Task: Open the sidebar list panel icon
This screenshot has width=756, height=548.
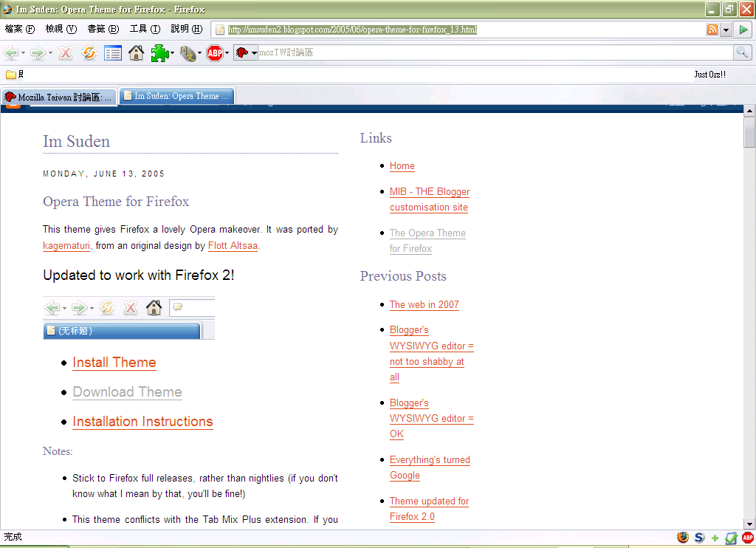Action: (113, 53)
